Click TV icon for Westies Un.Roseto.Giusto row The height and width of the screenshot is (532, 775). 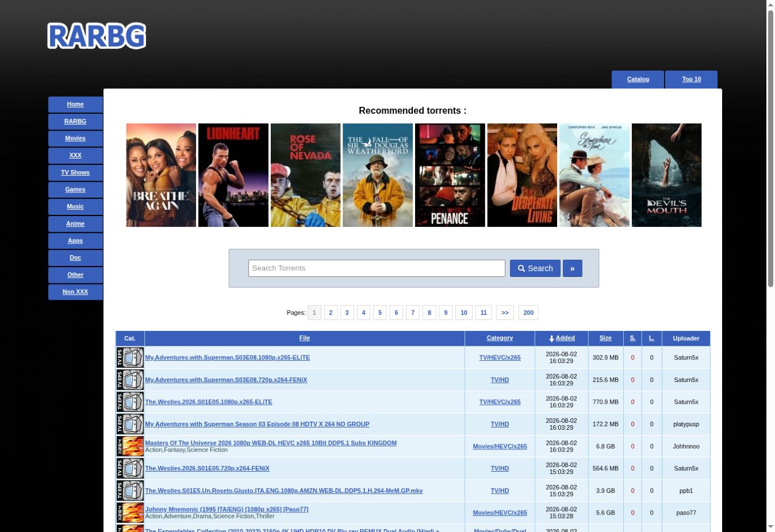tap(130, 491)
